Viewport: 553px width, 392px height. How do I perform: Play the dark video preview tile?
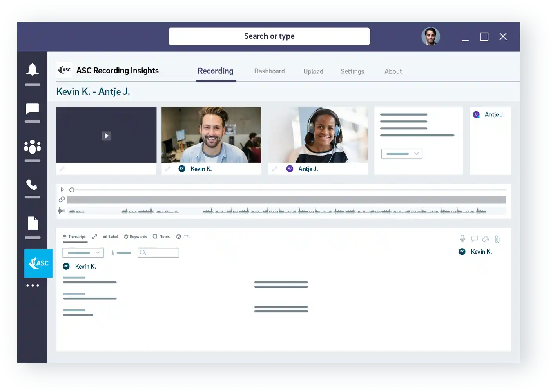[106, 136]
